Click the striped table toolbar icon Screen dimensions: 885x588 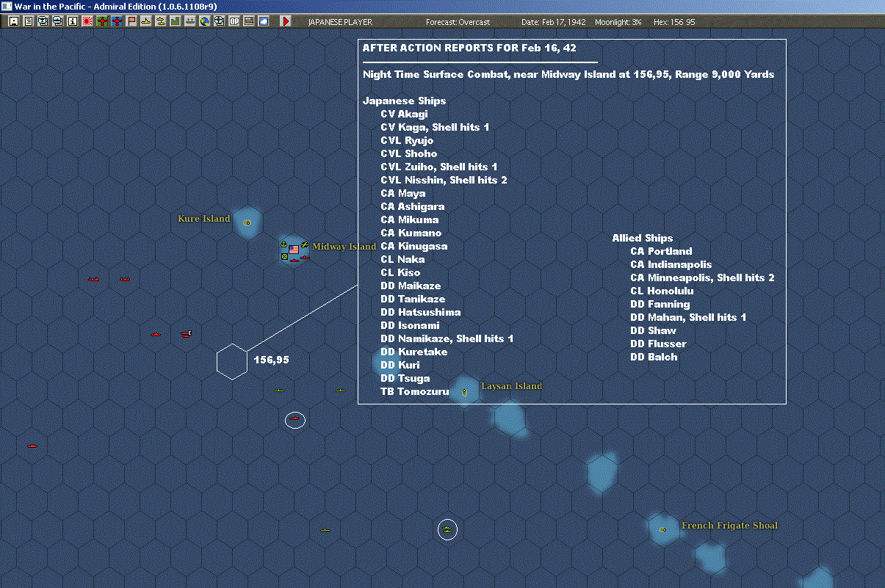coord(248,21)
